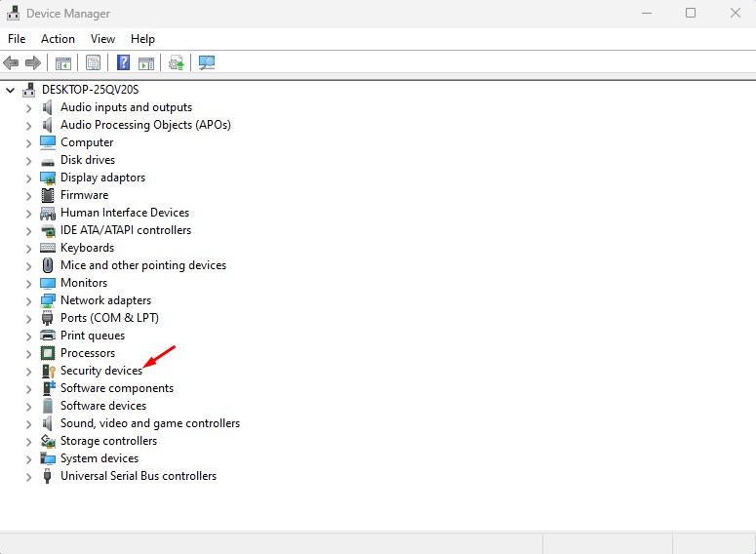Click the Device Manager title bar icon

13,13
